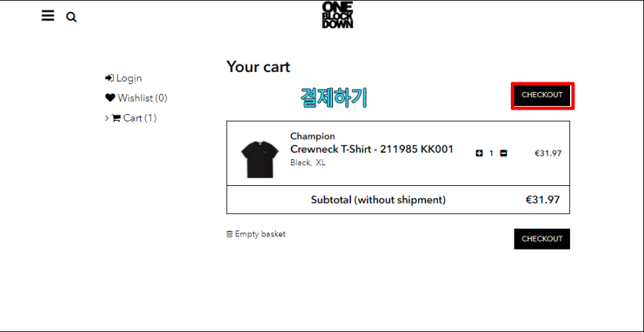644x332 pixels.
Task: Expand the chevron beside Cart
Action: [107, 118]
